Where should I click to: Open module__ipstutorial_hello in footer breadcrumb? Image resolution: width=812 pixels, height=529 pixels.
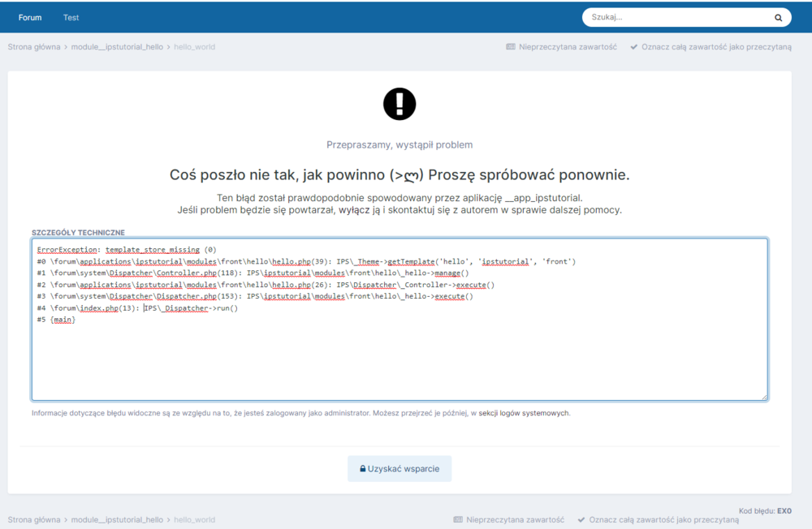117,519
